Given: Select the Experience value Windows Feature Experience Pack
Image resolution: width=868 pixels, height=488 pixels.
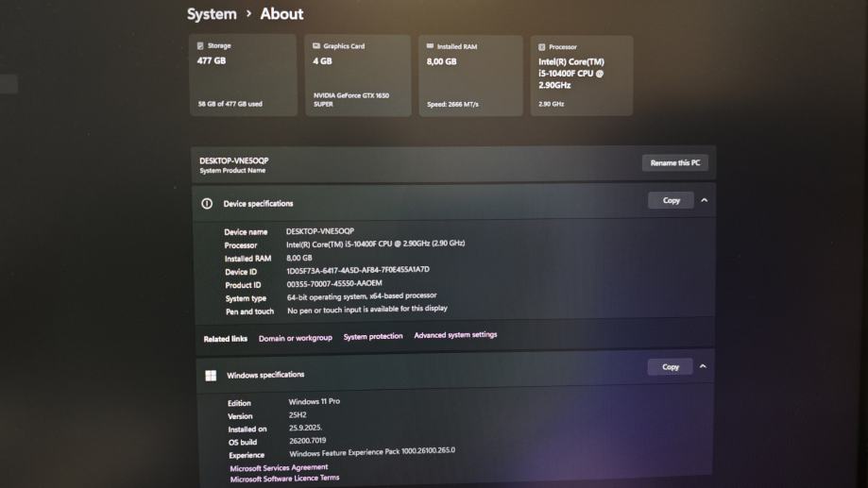Looking at the screenshot, I should [372, 452].
